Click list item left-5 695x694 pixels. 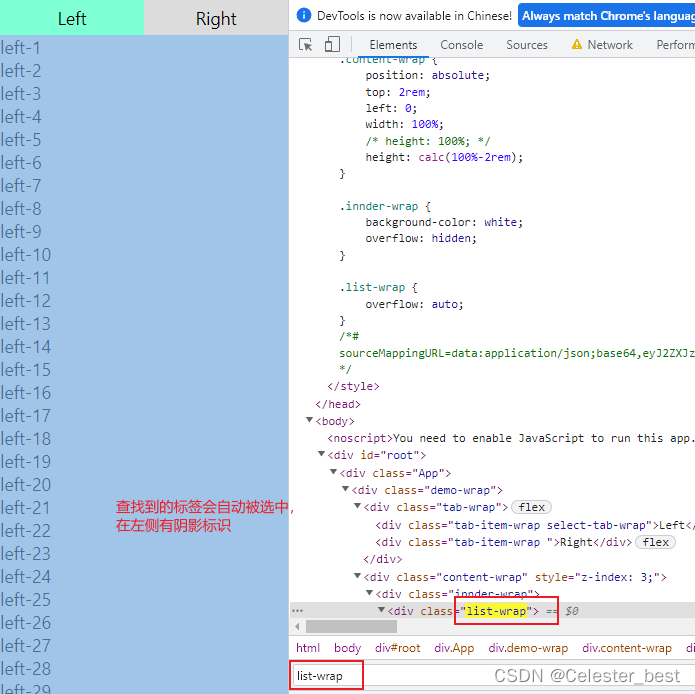(21, 140)
